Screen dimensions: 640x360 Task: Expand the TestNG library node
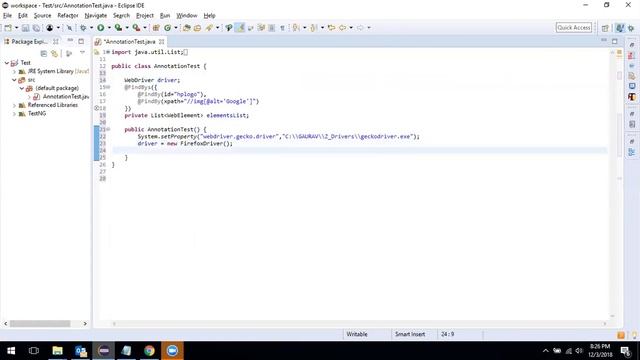point(14,114)
